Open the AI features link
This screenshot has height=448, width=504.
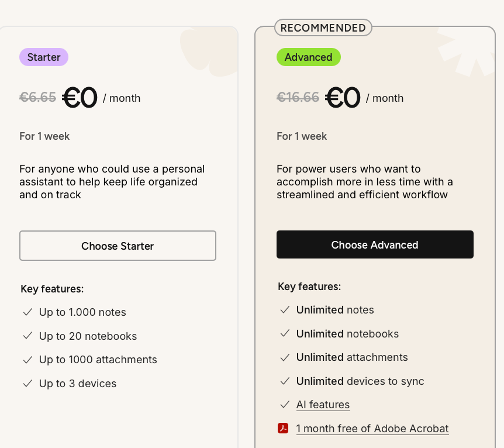[323, 405]
